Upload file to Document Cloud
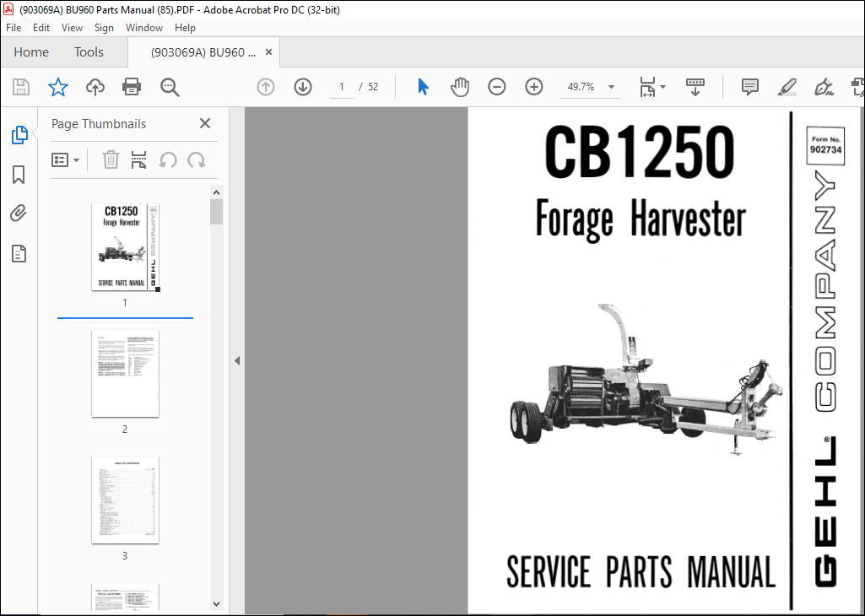The image size is (865, 616). pyautogui.click(x=95, y=87)
